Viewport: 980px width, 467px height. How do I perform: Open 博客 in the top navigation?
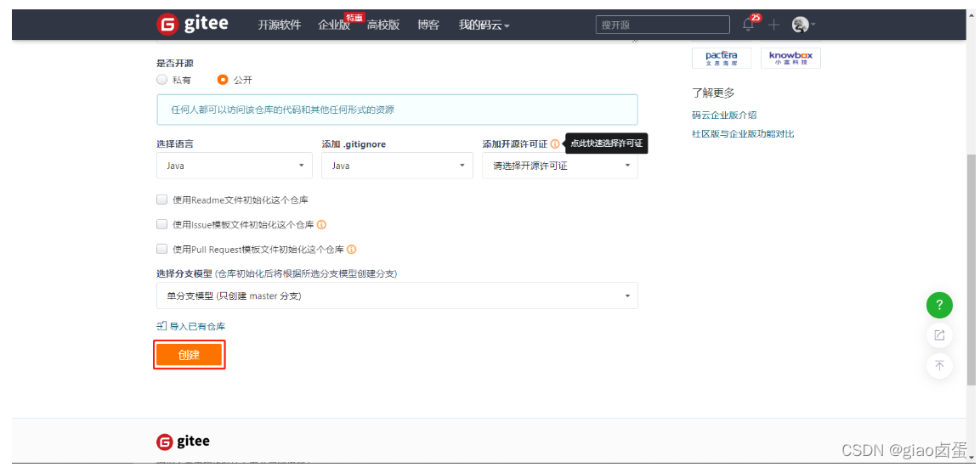(x=428, y=25)
